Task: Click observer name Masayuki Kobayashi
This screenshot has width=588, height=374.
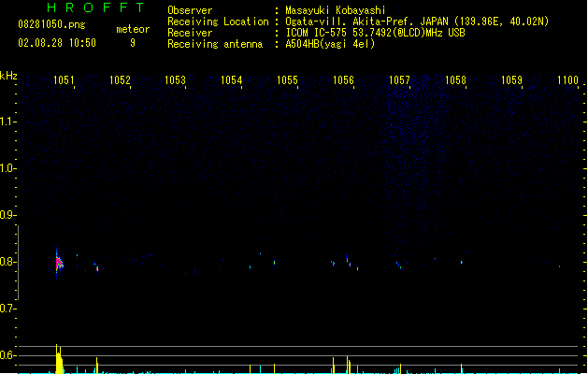Action: (x=336, y=10)
